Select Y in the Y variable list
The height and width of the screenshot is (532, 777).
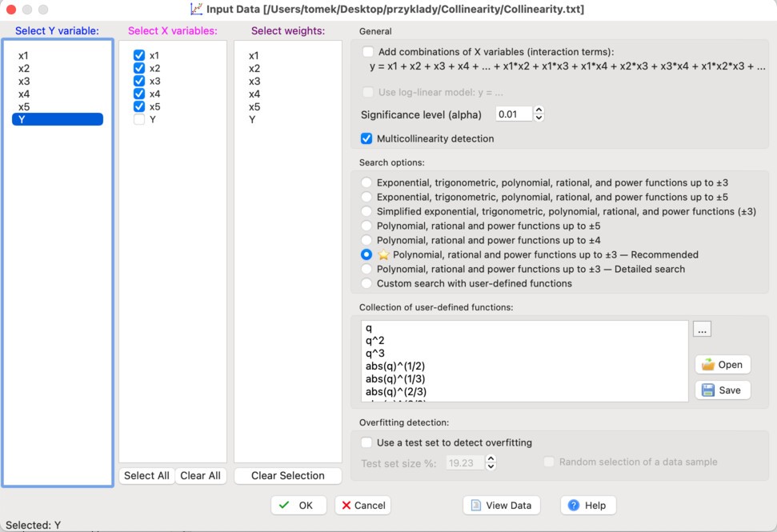coord(56,118)
